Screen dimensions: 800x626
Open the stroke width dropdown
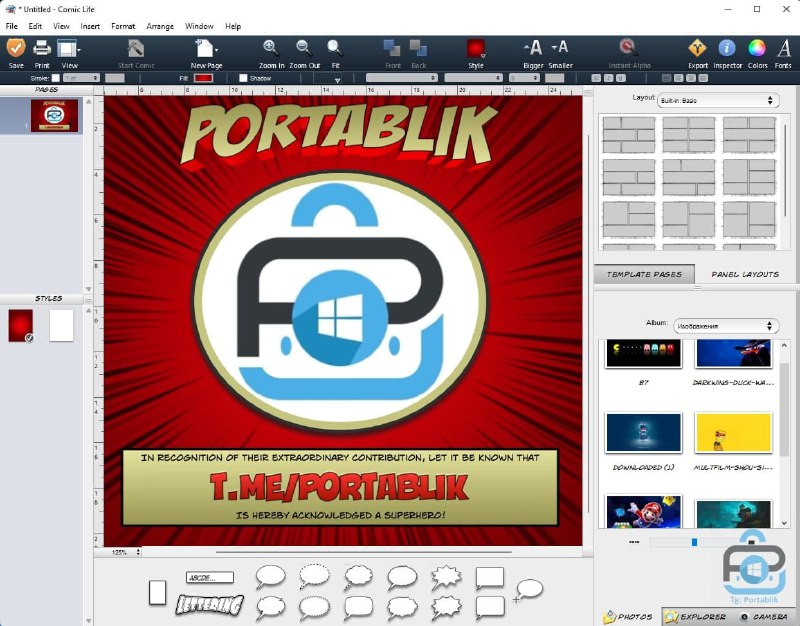click(82, 78)
